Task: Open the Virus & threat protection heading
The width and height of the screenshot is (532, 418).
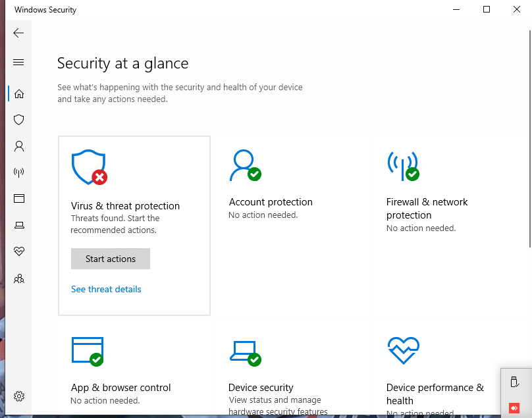Action: (x=125, y=206)
